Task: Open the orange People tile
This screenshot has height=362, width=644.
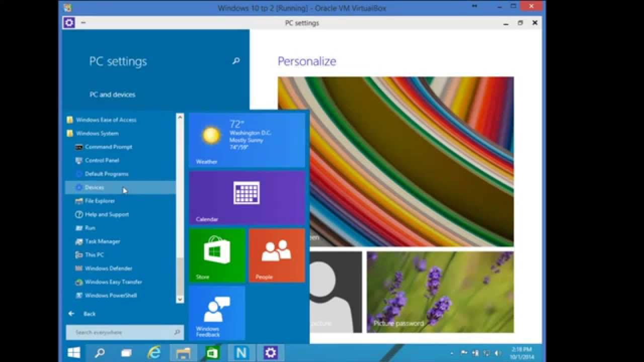Action: [x=277, y=255]
